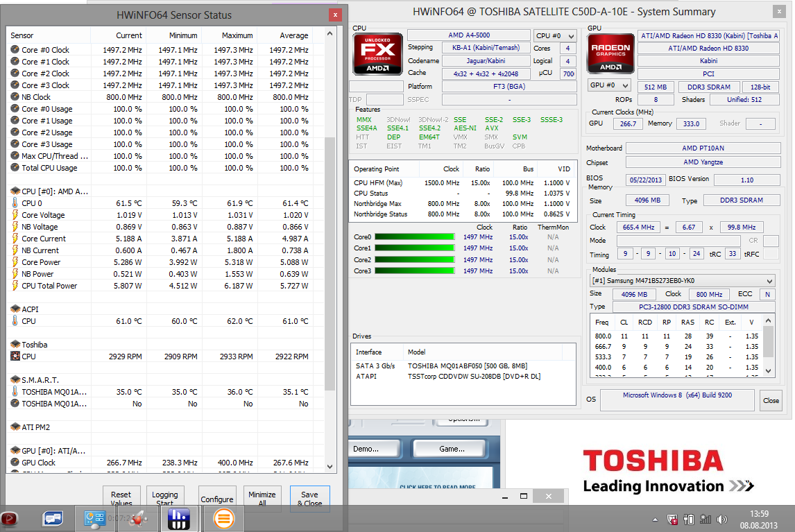Click the ATI PM2 group chip icon

[x=15, y=427]
